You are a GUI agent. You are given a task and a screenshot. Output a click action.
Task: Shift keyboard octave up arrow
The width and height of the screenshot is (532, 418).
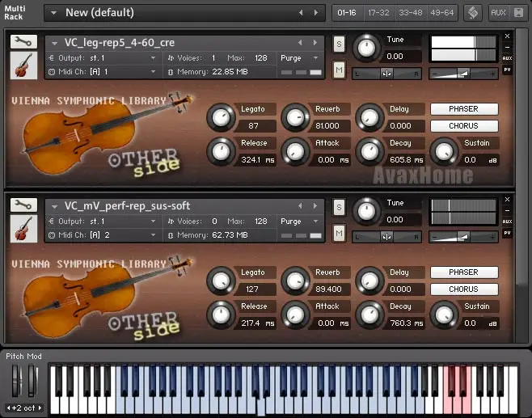click(40, 407)
